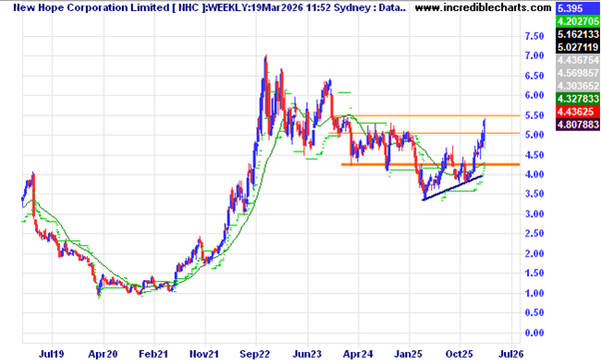The width and height of the screenshot is (601, 364).
Task: Click the 0.50 price axis label
Action: (534, 313)
